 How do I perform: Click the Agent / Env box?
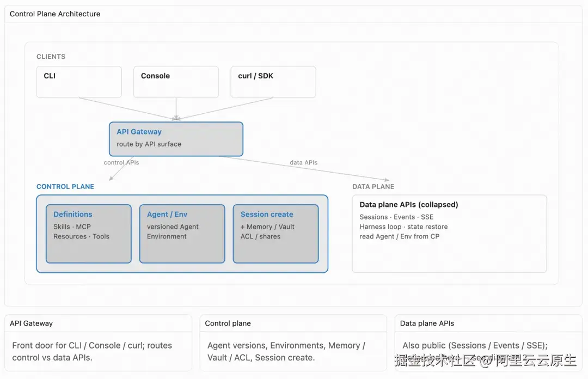[x=182, y=234]
